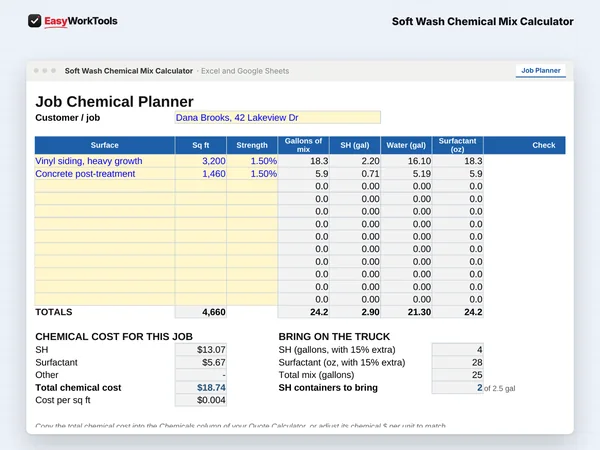Click the 21.30 total water cell

[406, 312]
